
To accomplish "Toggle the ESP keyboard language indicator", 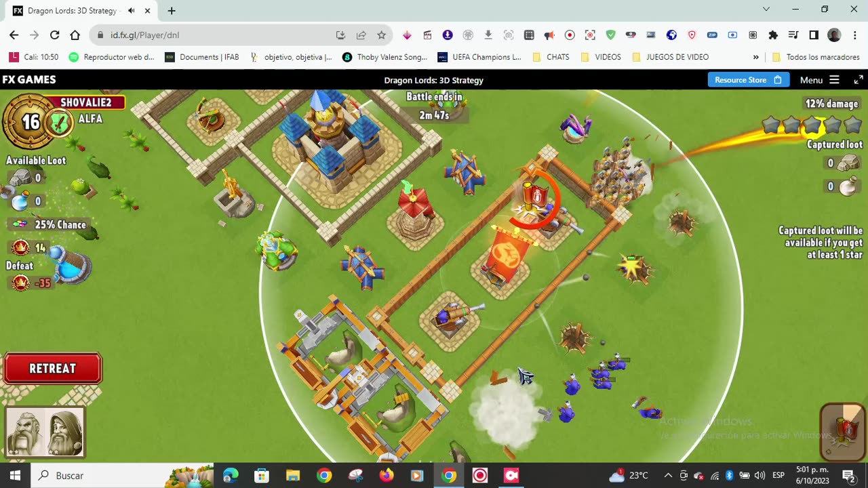I will 778,476.
